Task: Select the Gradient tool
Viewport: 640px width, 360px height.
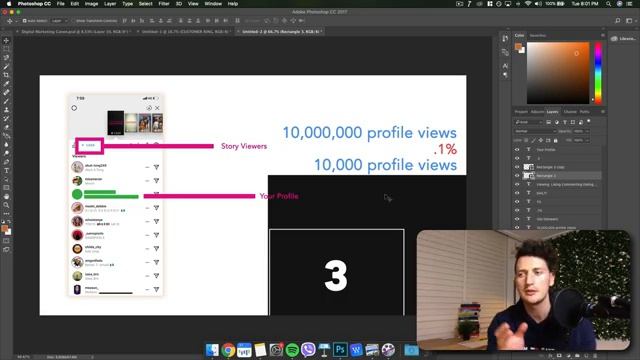Action: click(x=6, y=136)
